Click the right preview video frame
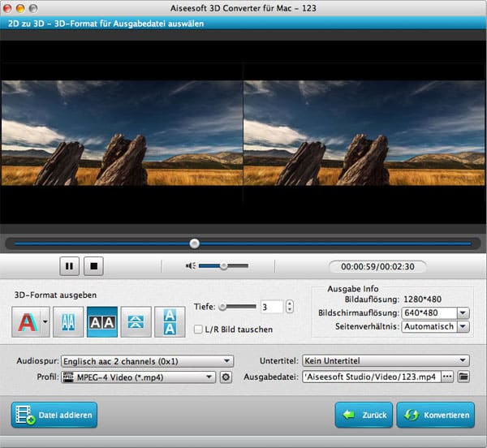This screenshot has height=448, width=487. point(364,133)
